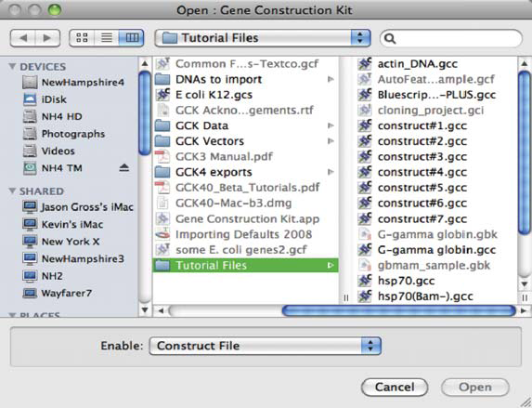
Task: Select Jason Gross's iMac icon
Action: tap(30, 206)
